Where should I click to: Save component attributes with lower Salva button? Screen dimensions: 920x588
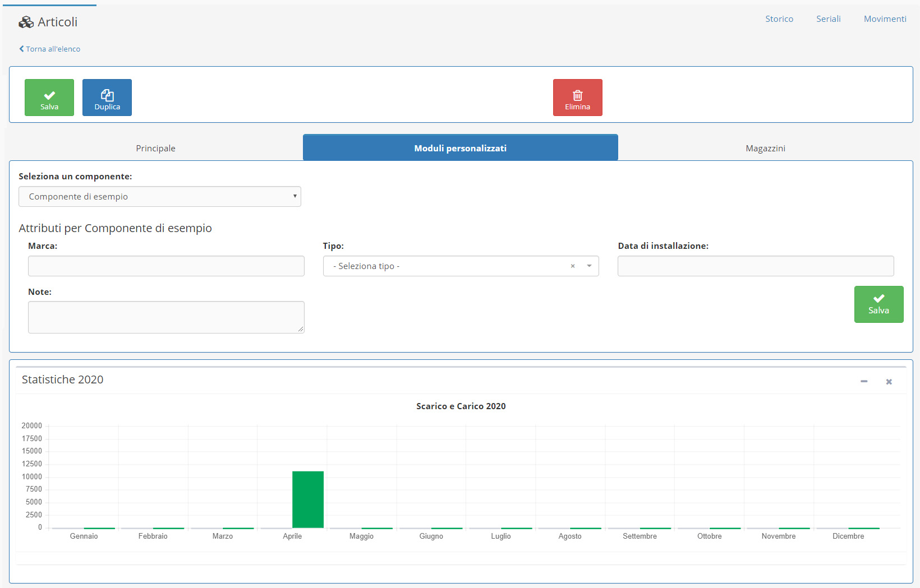point(878,304)
